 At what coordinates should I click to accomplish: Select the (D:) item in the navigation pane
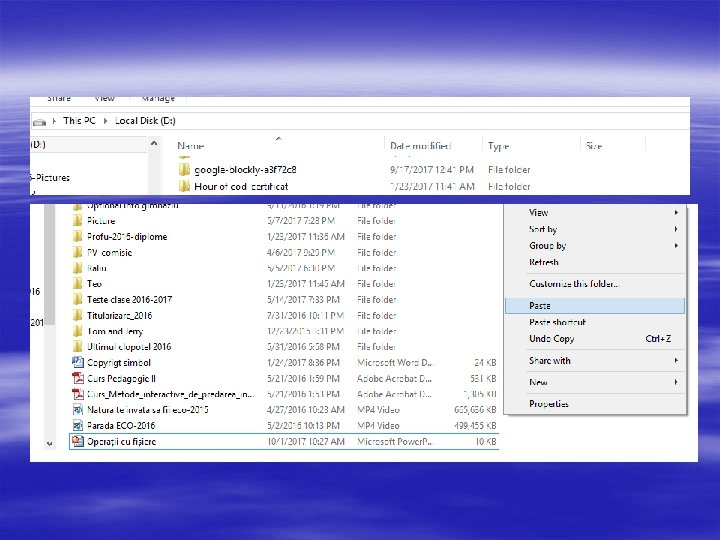click(x=38, y=145)
